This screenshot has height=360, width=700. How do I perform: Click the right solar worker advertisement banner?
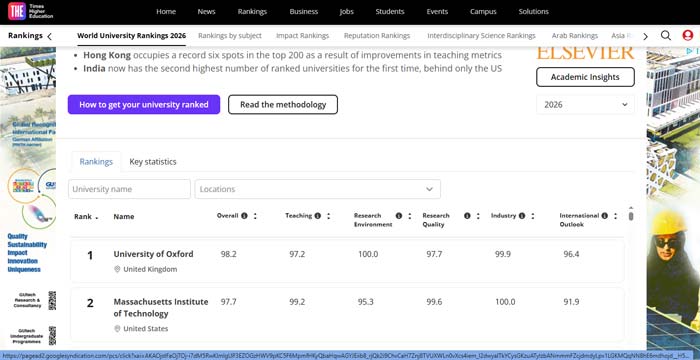pyautogui.click(x=673, y=199)
